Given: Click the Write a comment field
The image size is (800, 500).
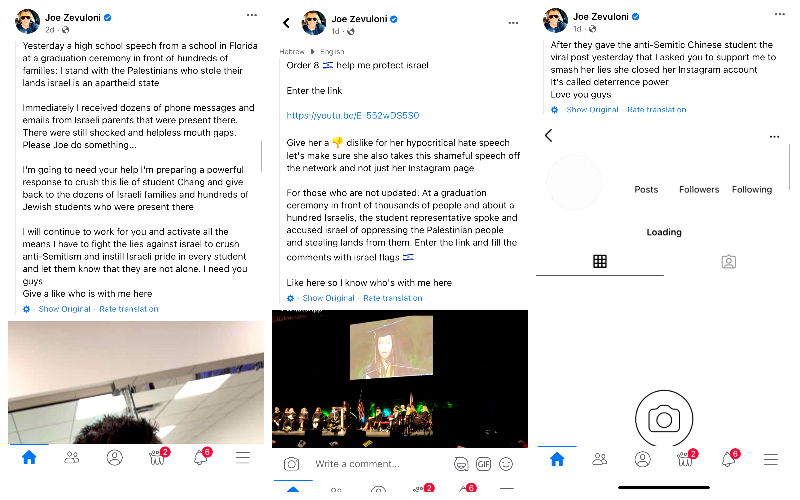Looking at the screenshot, I should pyautogui.click(x=357, y=464).
